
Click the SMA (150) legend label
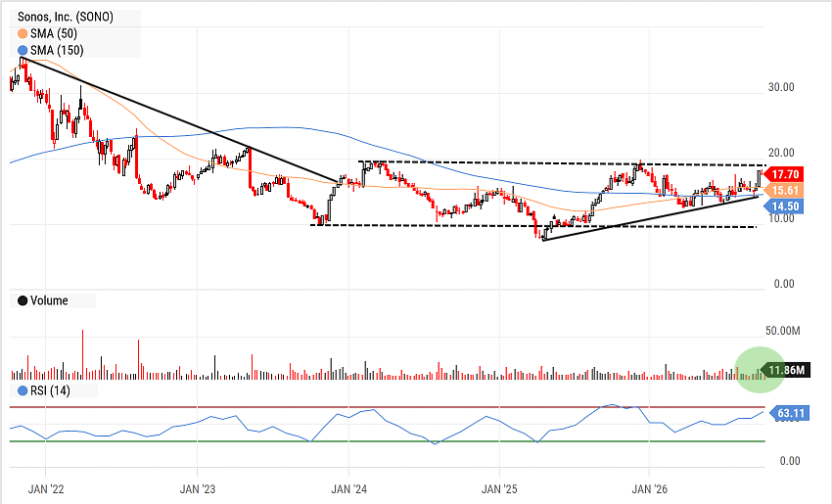tap(57, 51)
